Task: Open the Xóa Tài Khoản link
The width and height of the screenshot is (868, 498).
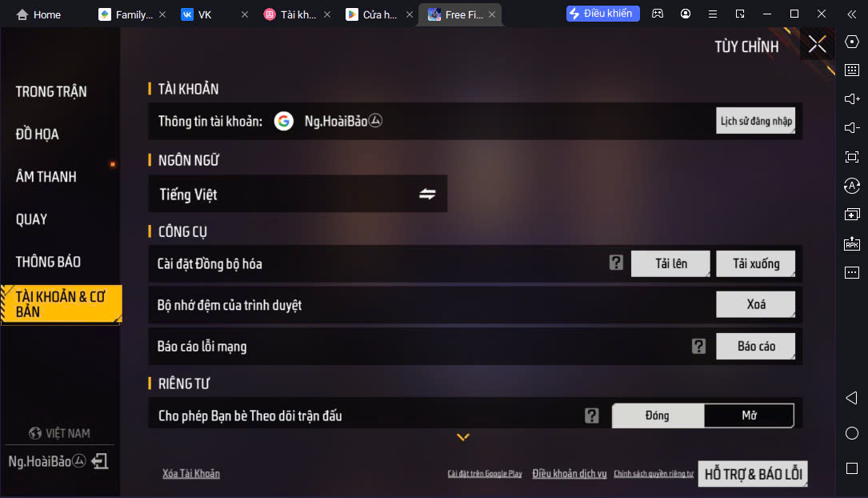Action: (x=191, y=474)
